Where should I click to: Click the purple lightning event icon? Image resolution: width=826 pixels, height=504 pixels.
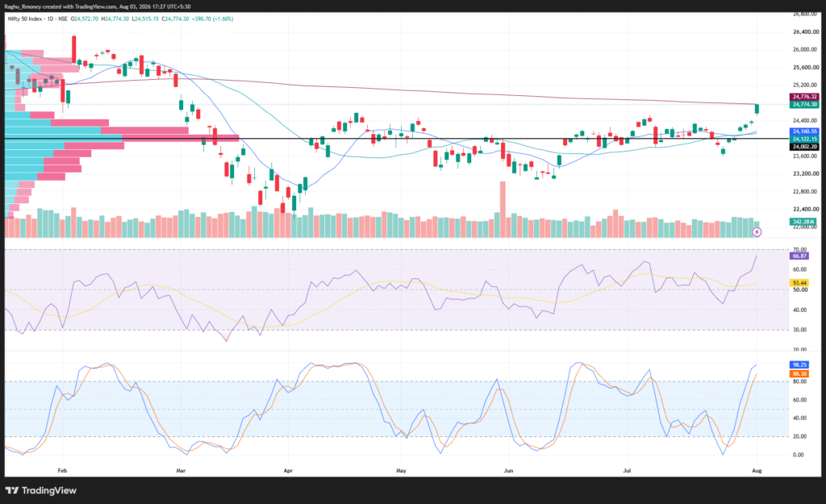tap(757, 231)
